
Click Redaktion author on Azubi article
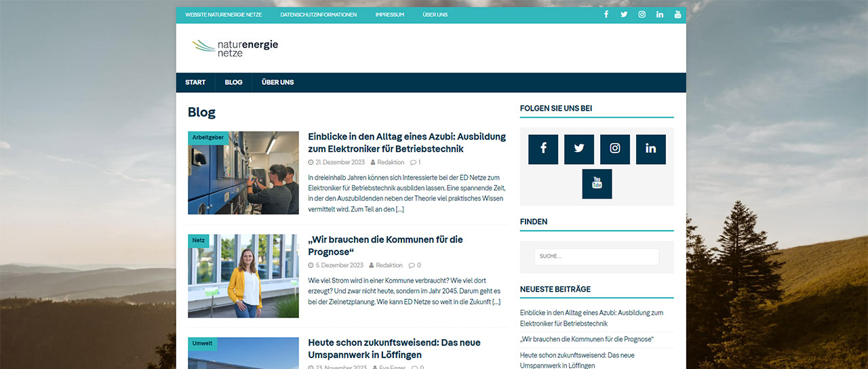(x=391, y=162)
